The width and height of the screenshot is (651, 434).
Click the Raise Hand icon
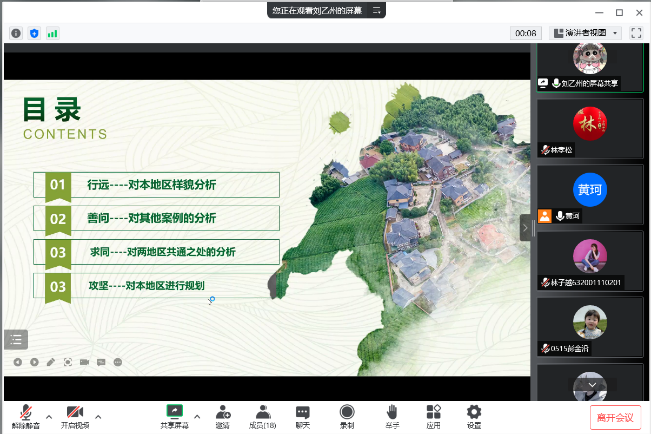392,411
